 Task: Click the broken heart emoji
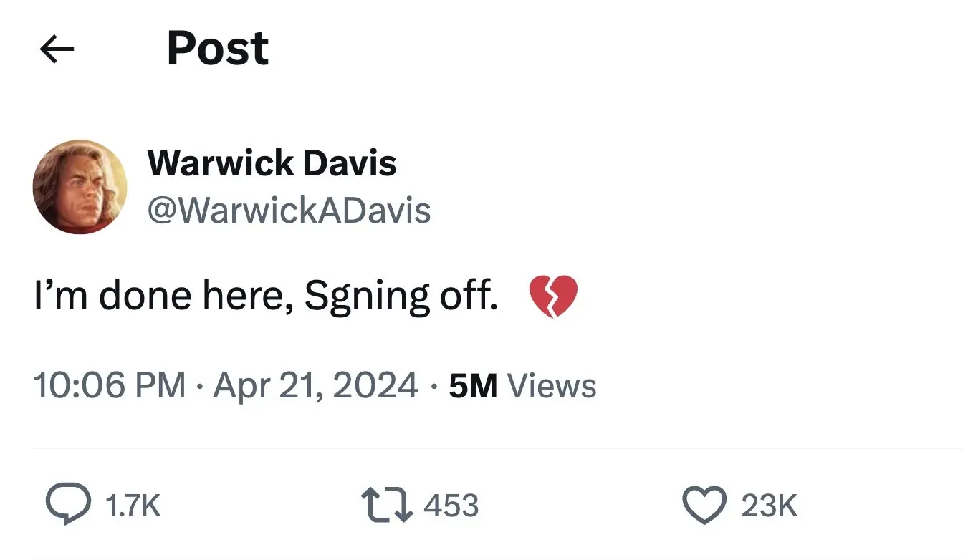tap(552, 296)
